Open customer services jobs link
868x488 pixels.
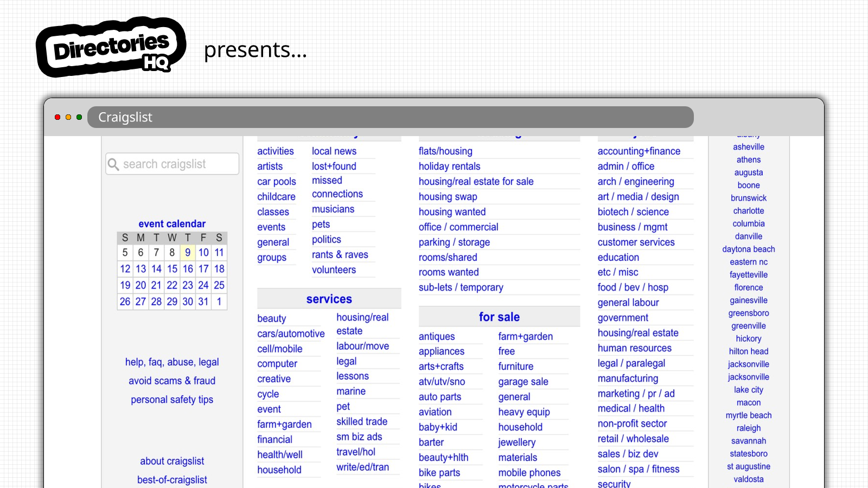[x=636, y=242]
